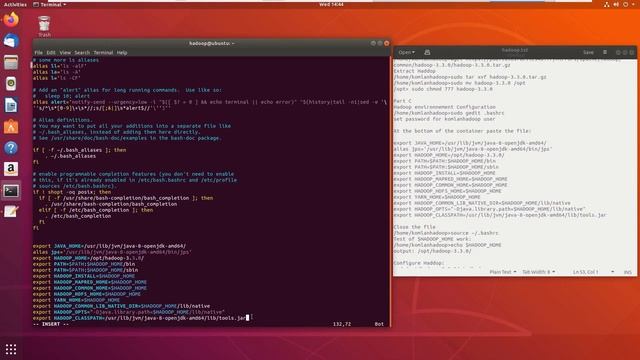Viewport: 640px width, 360px height.
Task: Open the Plain Text language selector
Action: pyautogui.click(x=503, y=272)
